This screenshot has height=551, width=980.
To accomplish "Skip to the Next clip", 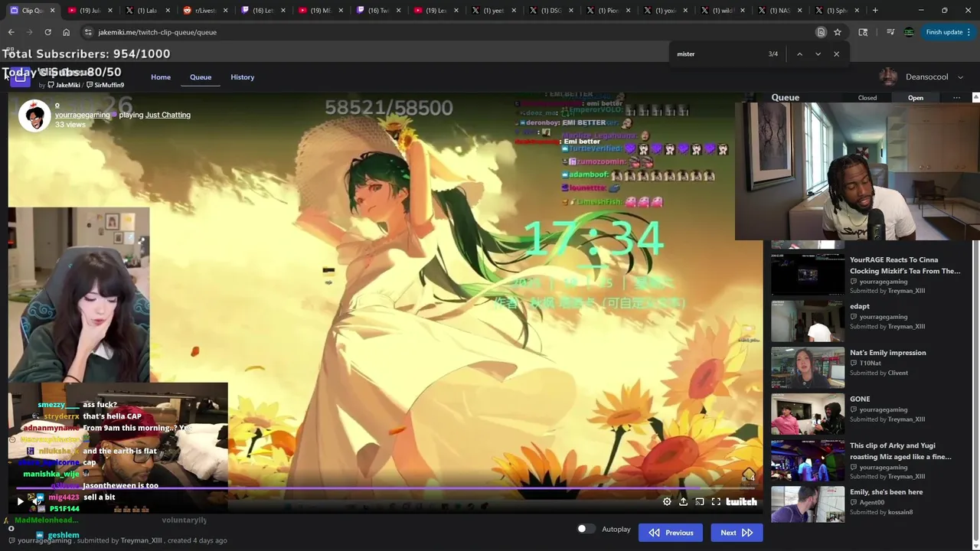I will [x=737, y=533].
